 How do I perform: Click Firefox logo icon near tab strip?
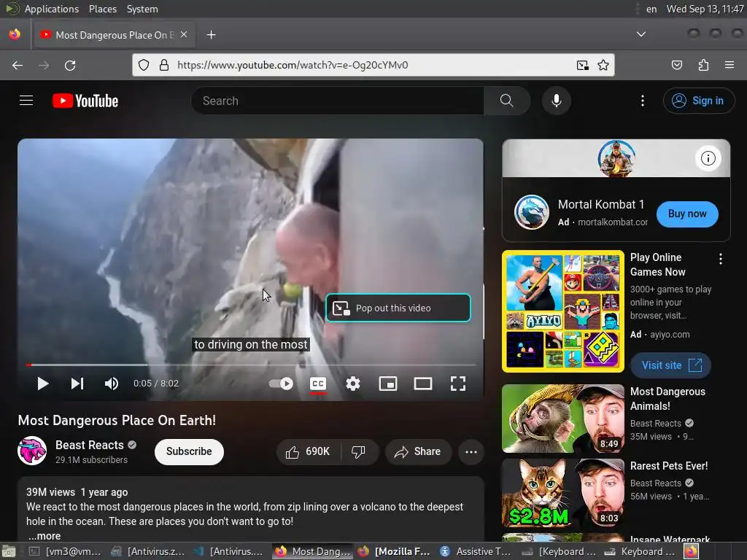pos(15,34)
